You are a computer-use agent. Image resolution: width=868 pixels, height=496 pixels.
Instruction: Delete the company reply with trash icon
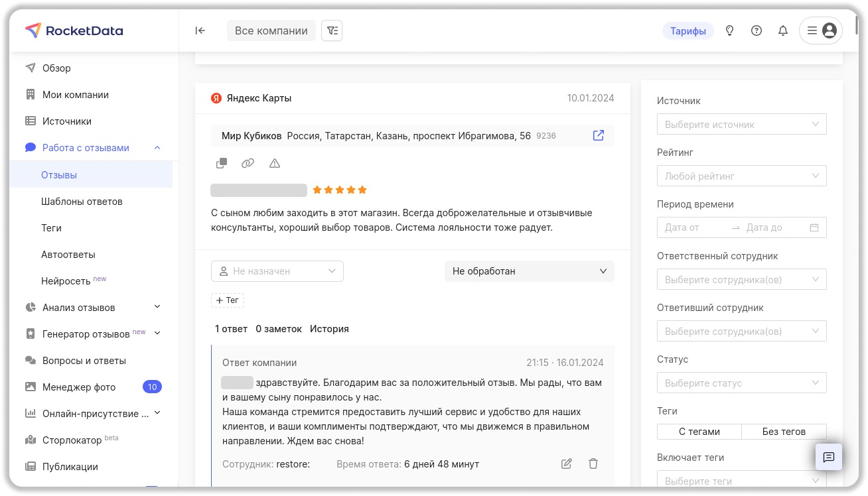[x=593, y=464]
